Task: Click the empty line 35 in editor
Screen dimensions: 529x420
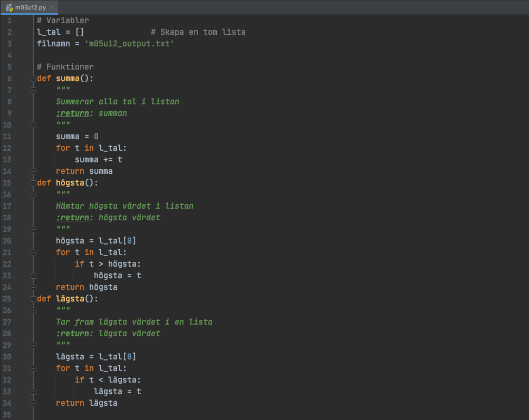Action: (x=211, y=415)
